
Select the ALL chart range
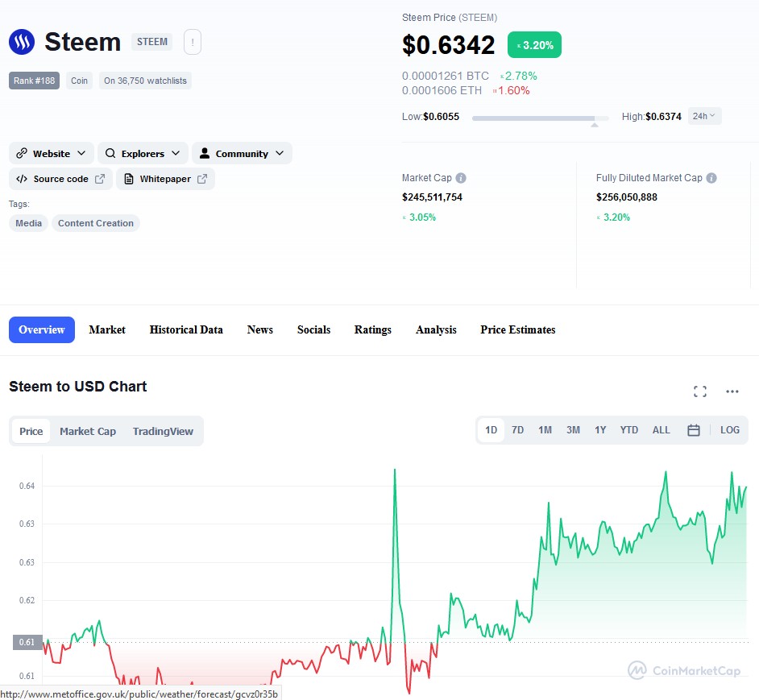(x=661, y=430)
